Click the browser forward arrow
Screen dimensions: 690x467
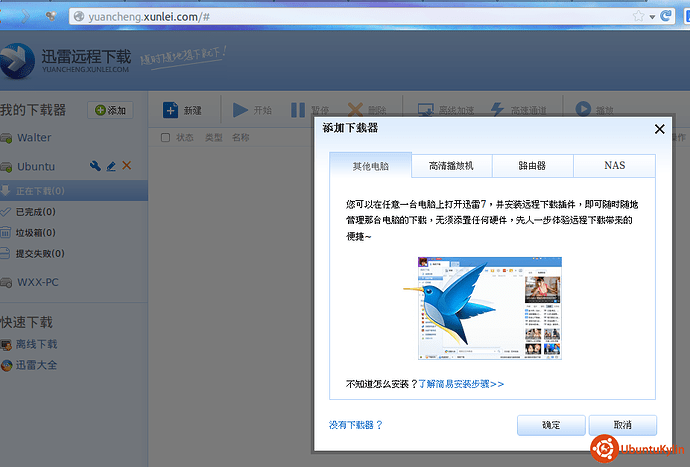coord(26,17)
